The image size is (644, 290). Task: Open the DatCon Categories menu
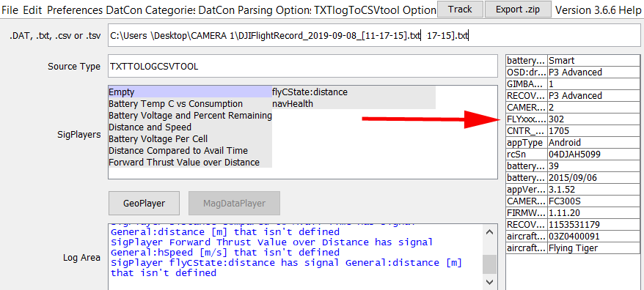pyautogui.click(x=151, y=10)
